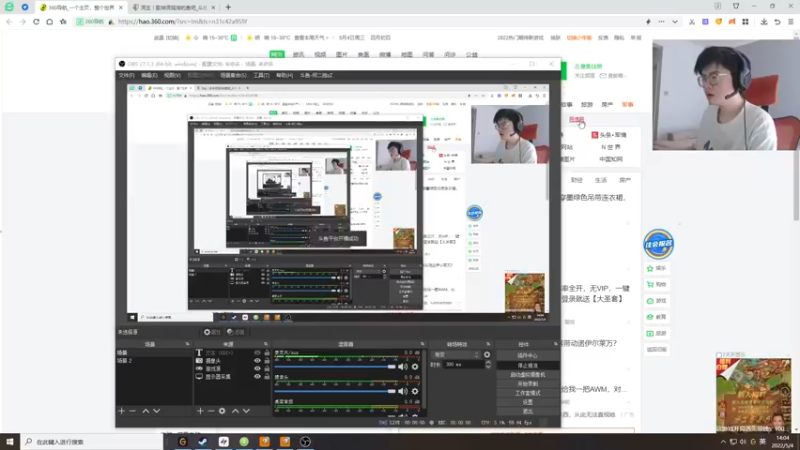This screenshot has width=800, height=450.
Task: Mute the second mixer channel speaker icon
Action: coord(403,391)
